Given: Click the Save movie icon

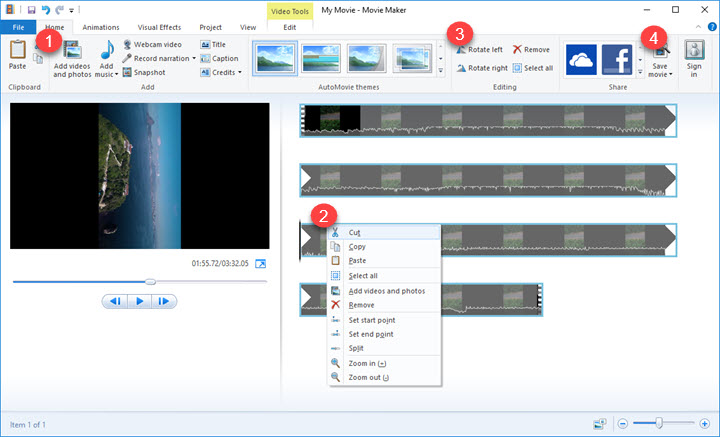Looking at the screenshot, I should click(660, 51).
